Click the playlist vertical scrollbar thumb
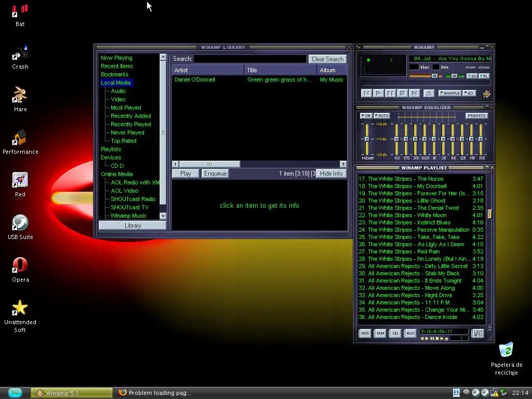Image resolution: width=532 pixels, height=399 pixels. (x=489, y=214)
